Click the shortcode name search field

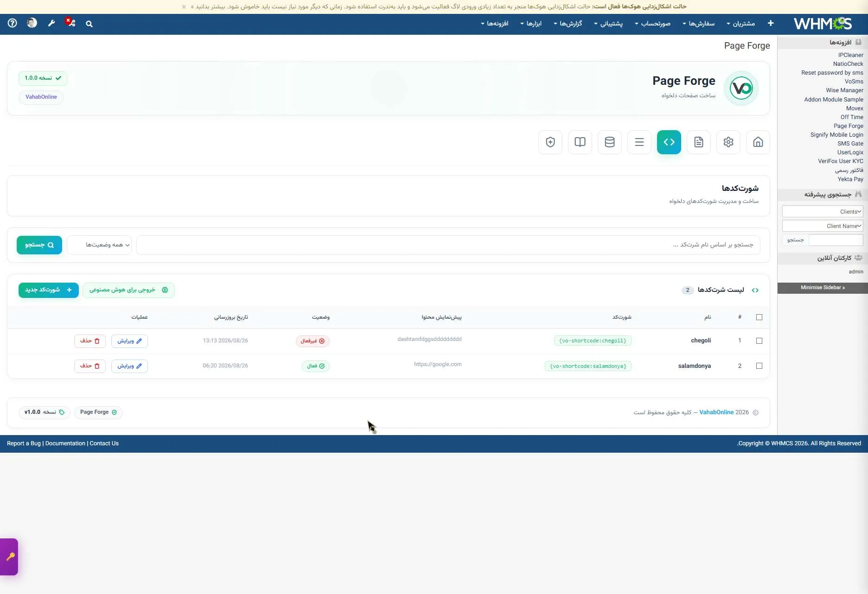[448, 245]
